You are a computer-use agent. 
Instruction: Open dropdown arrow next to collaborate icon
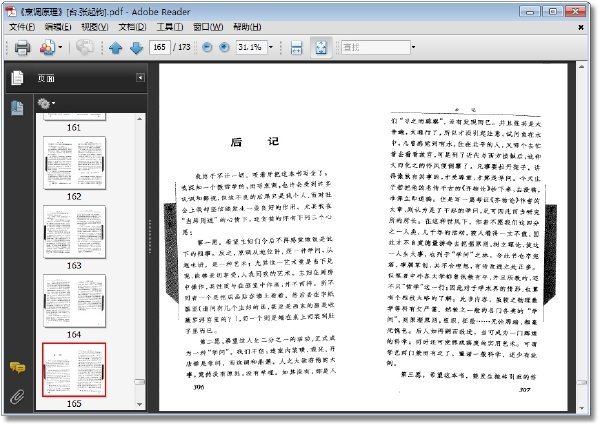tap(60, 48)
